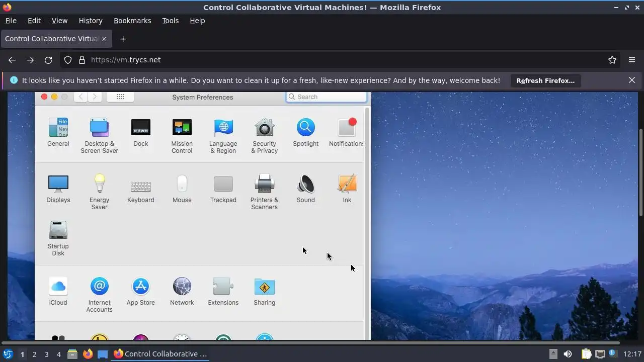Open Trackpad preferences
644x362 pixels.
(x=223, y=189)
